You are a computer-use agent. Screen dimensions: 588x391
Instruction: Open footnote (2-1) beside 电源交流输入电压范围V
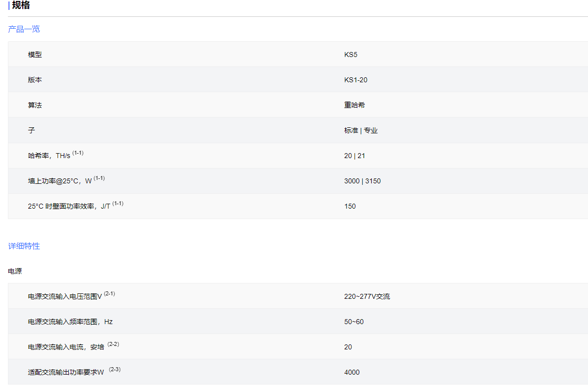(109, 294)
